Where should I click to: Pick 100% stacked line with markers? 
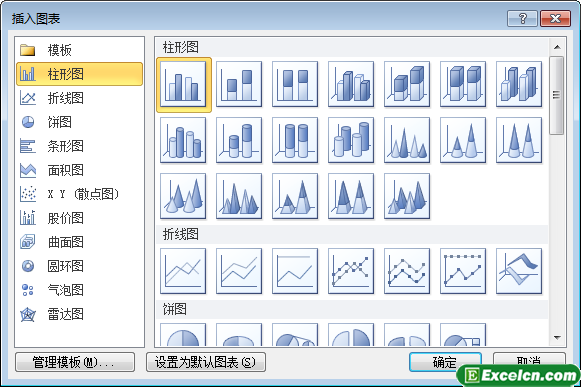click(x=463, y=271)
